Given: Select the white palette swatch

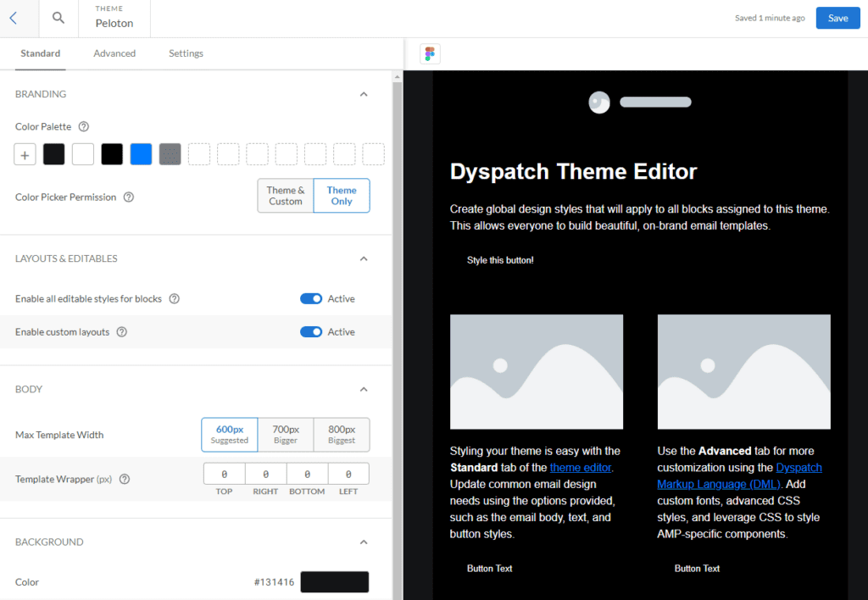Looking at the screenshot, I should [x=83, y=154].
